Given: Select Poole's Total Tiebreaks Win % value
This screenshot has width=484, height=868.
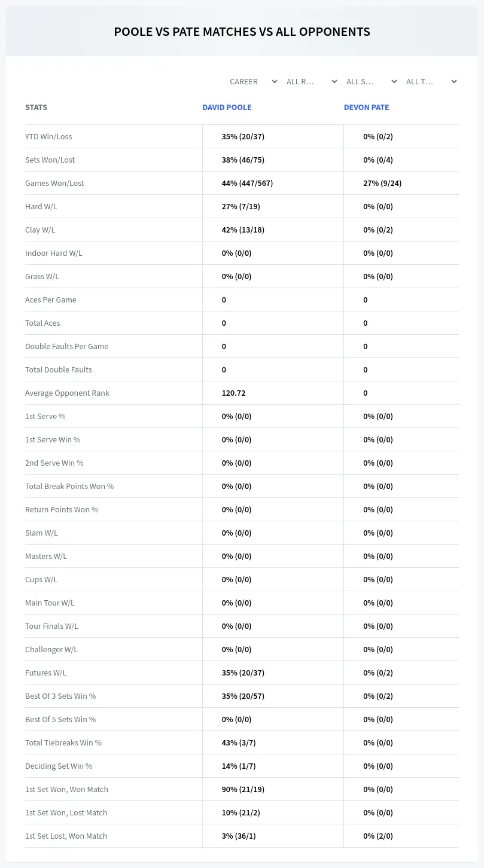Looking at the screenshot, I should click(239, 742).
